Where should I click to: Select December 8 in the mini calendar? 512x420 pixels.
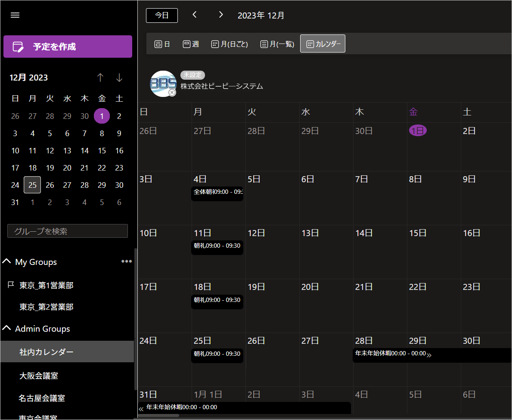click(102, 133)
